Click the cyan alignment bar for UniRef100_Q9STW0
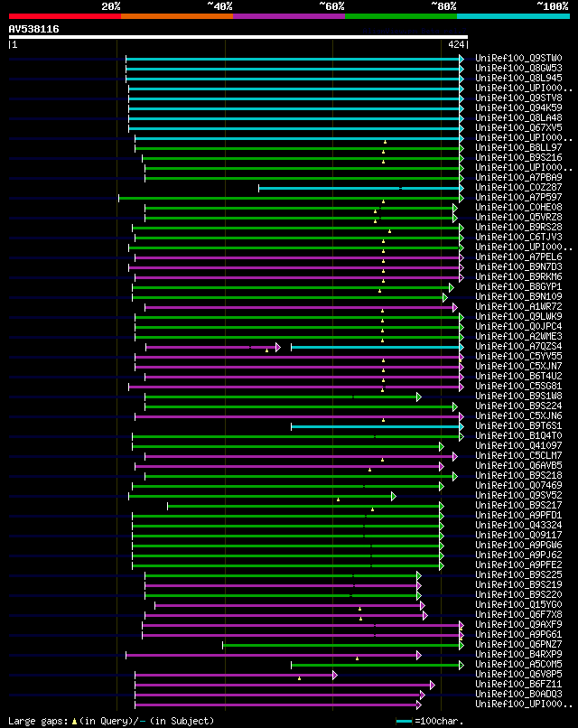This screenshot has height=728, width=578. pos(294,59)
